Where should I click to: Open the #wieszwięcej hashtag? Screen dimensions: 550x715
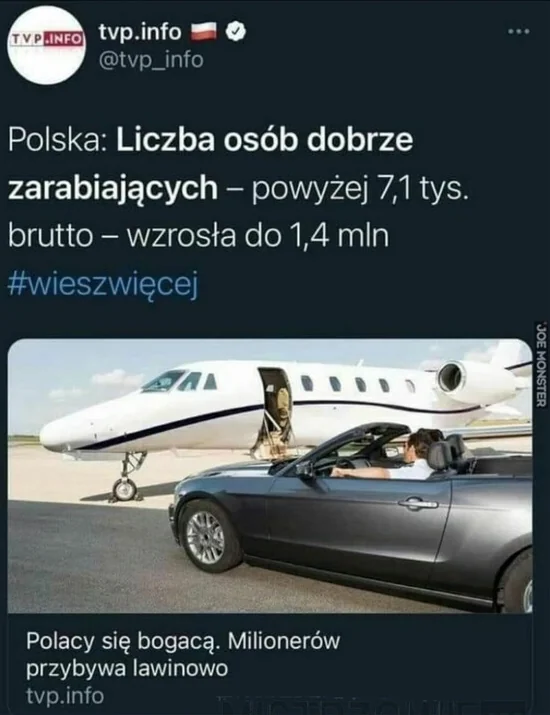[104, 285]
